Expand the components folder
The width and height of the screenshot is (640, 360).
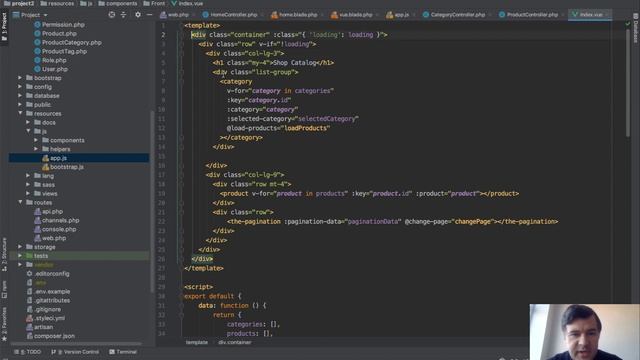tap(36, 140)
